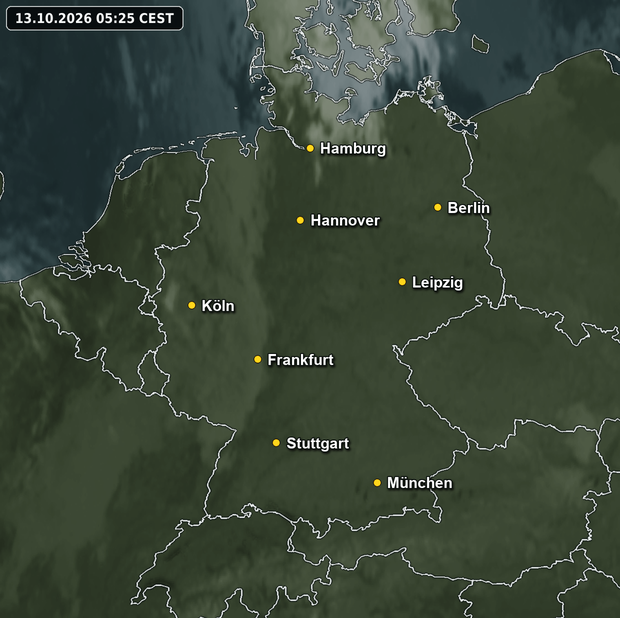This screenshot has width=620, height=618.
Task: Click the München city marker dot
Action: click(377, 483)
